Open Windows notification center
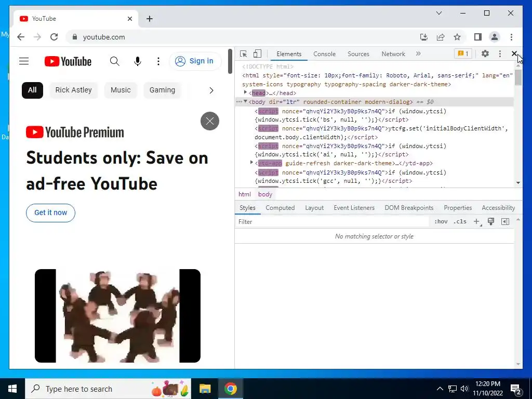 pos(515,389)
